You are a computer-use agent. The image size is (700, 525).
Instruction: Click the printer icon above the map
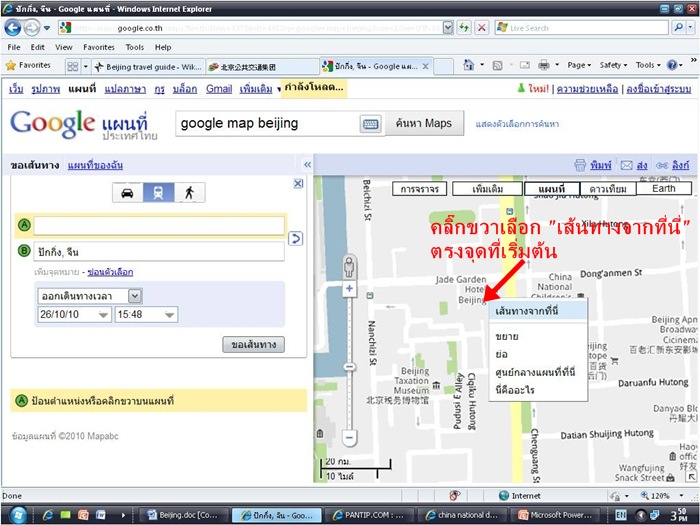click(579, 165)
